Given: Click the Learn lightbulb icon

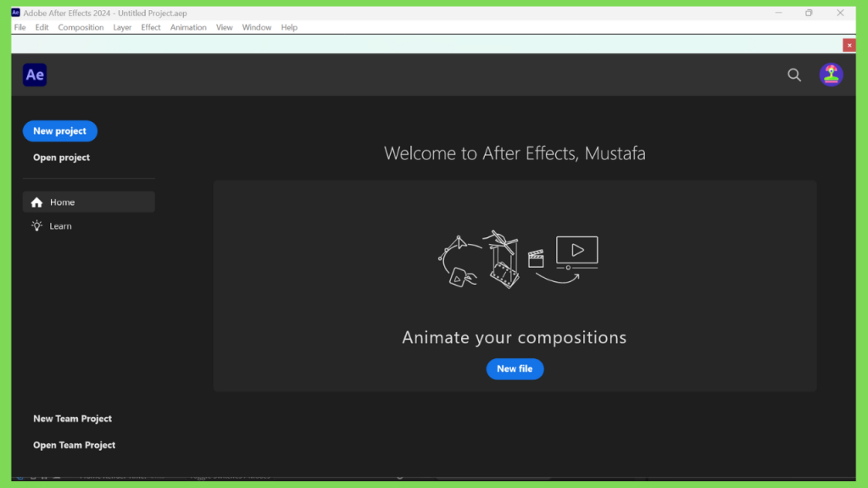Looking at the screenshot, I should point(36,225).
